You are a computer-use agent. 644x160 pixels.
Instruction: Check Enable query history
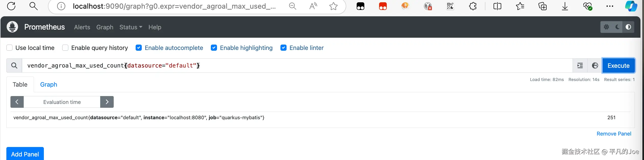65,48
